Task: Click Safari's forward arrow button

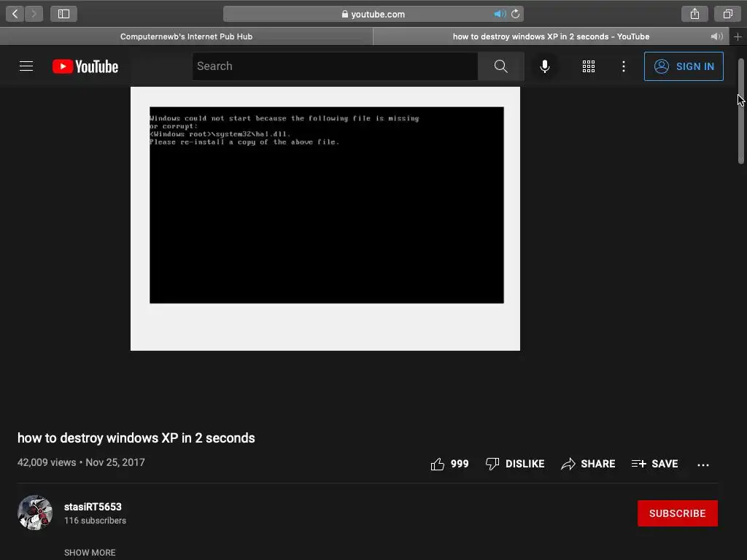Action: [x=34, y=14]
